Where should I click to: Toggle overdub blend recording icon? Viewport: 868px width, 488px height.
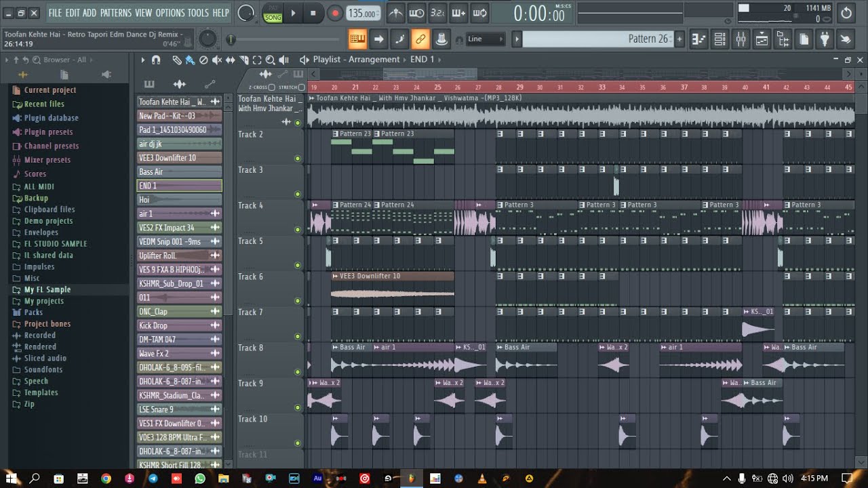459,13
